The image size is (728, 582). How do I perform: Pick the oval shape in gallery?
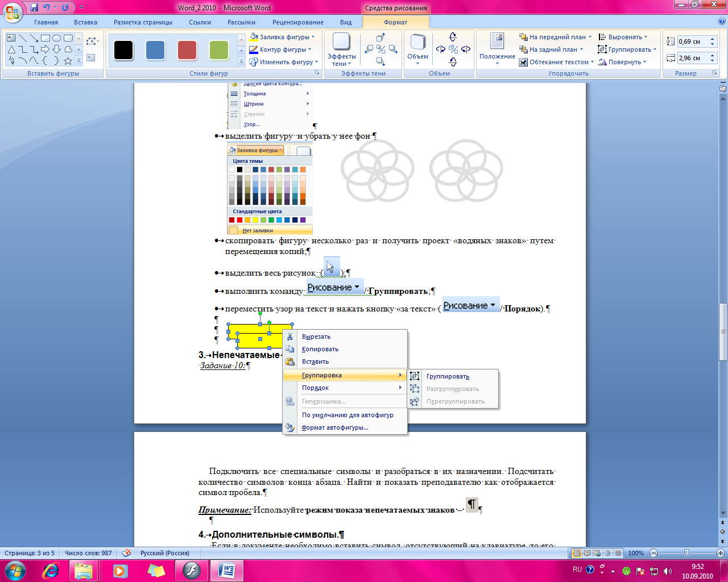pyautogui.click(x=57, y=38)
